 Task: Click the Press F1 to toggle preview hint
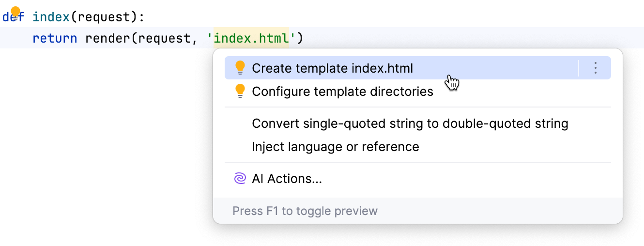pyautogui.click(x=305, y=211)
